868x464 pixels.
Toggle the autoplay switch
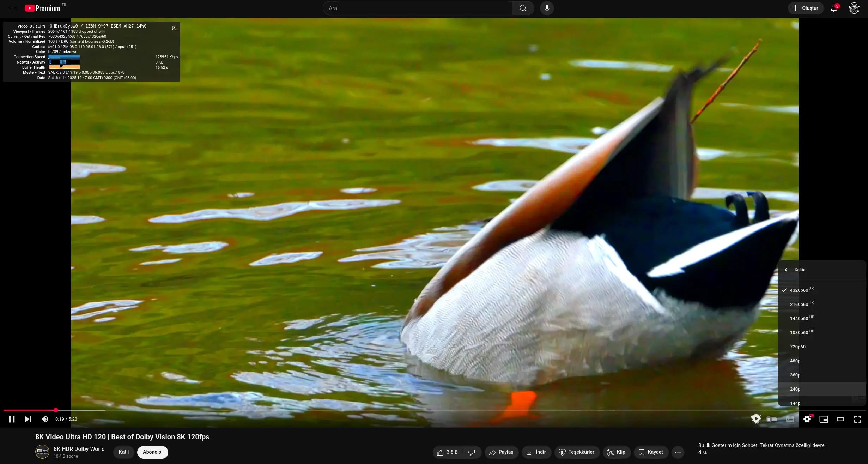click(x=772, y=419)
